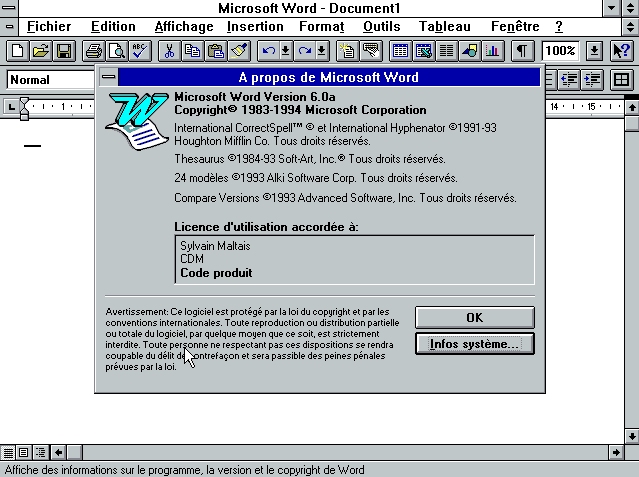Open the Fenêtre menu
Image resolution: width=639 pixels, height=477 pixels.
click(x=515, y=26)
